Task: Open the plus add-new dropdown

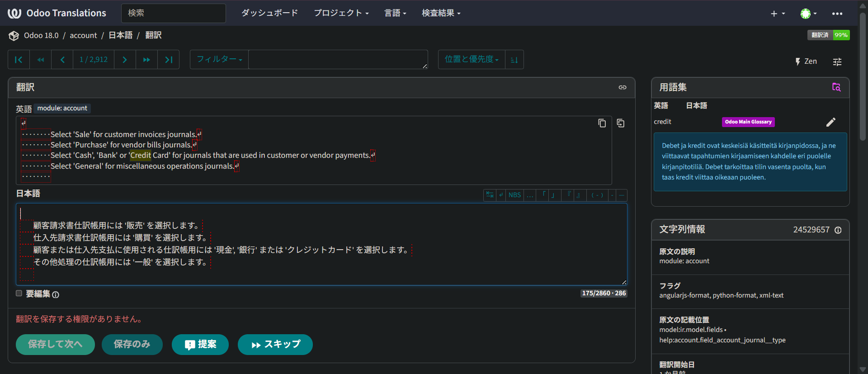Action: [778, 14]
